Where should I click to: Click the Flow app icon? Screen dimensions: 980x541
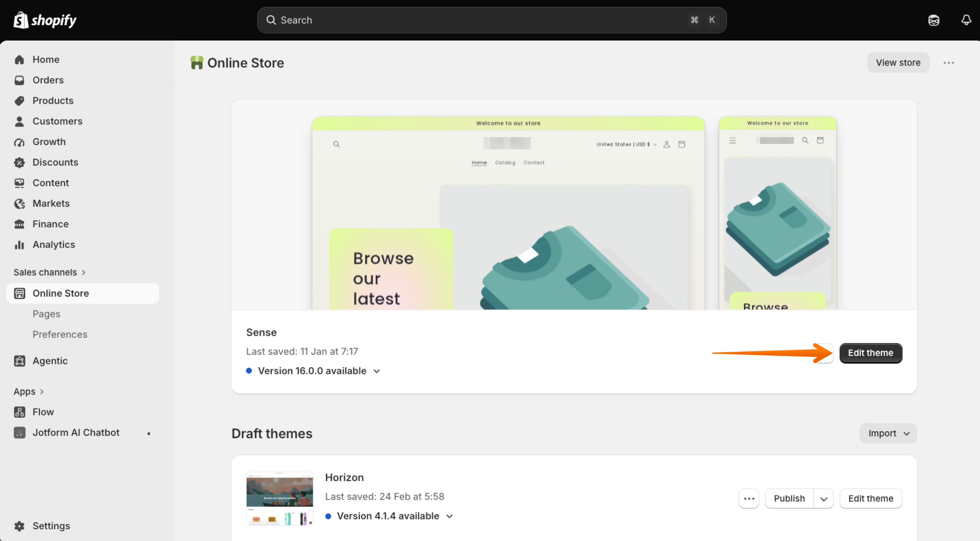click(x=20, y=412)
